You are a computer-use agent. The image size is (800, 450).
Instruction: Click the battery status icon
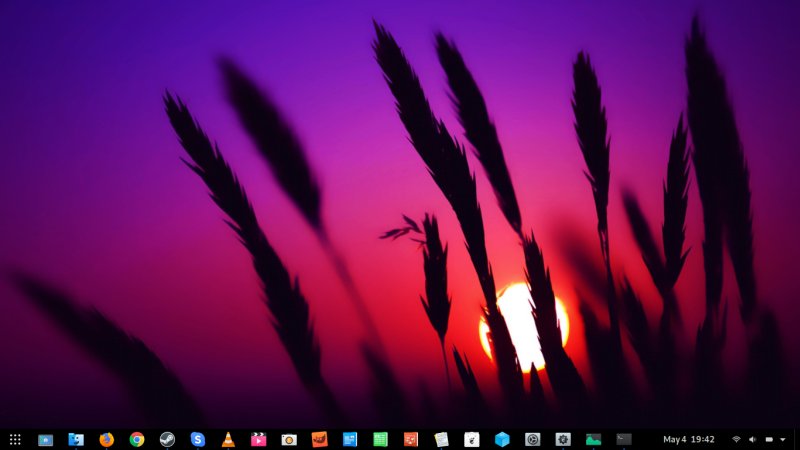point(769,439)
